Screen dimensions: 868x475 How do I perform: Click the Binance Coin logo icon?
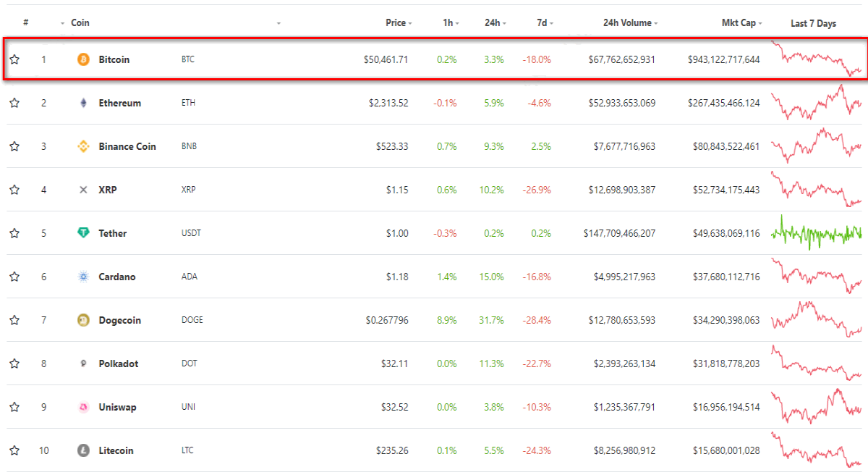pos(83,146)
